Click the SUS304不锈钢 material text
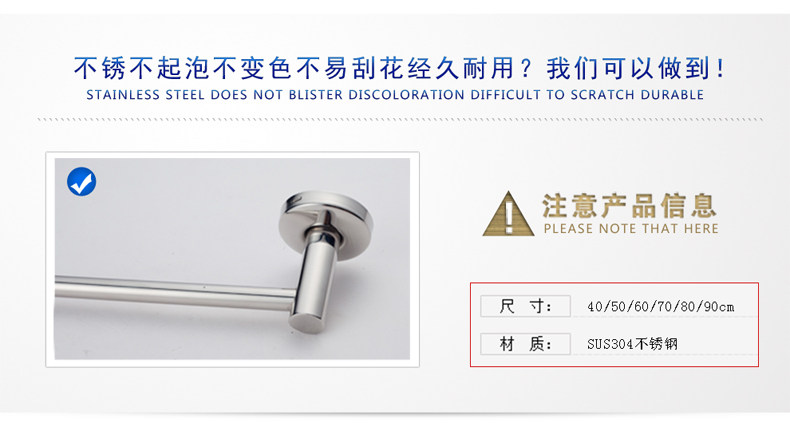790x423 pixels. point(632,344)
